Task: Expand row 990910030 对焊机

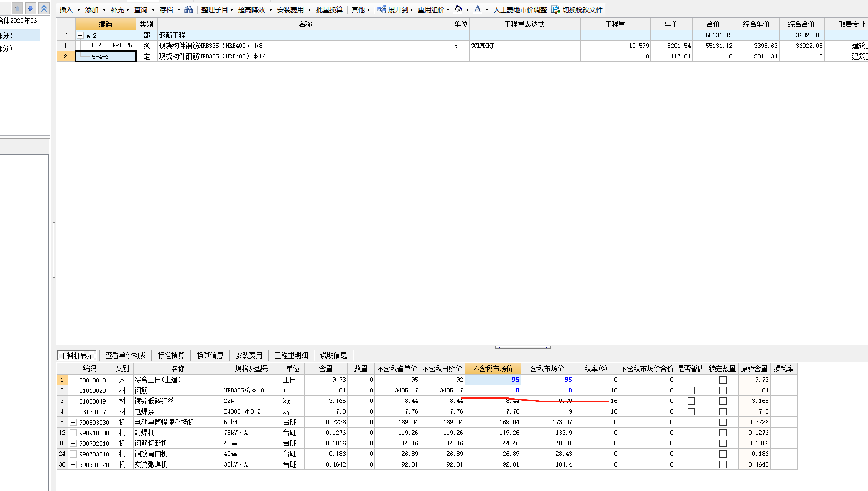Action: pyautogui.click(x=73, y=433)
